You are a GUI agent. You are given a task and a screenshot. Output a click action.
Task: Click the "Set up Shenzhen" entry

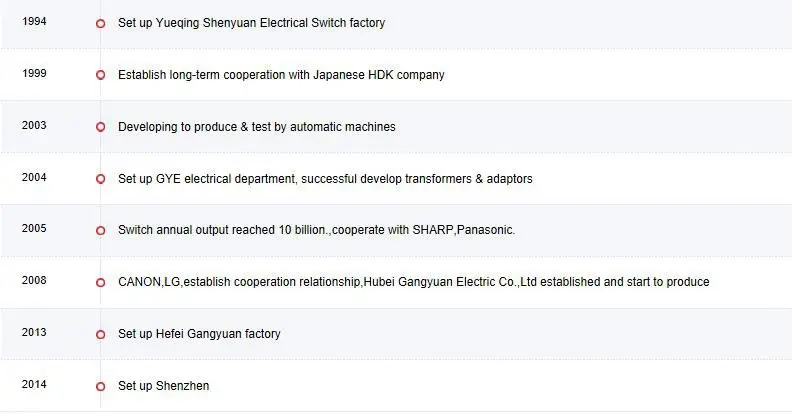[x=163, y=386]
